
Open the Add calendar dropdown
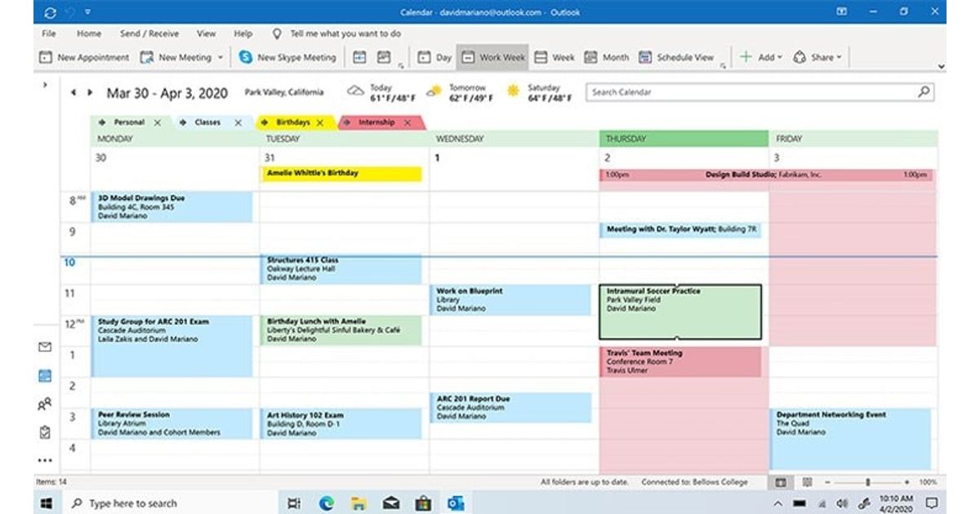point(759,57)
